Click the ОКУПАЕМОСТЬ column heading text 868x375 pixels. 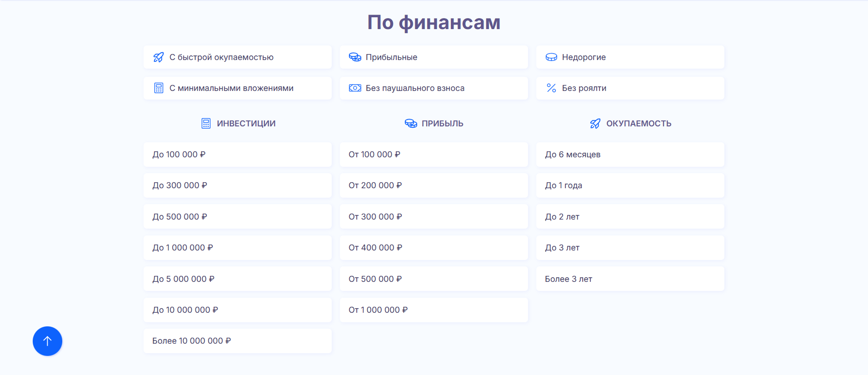pyautogui.click(x=639, y=124)
